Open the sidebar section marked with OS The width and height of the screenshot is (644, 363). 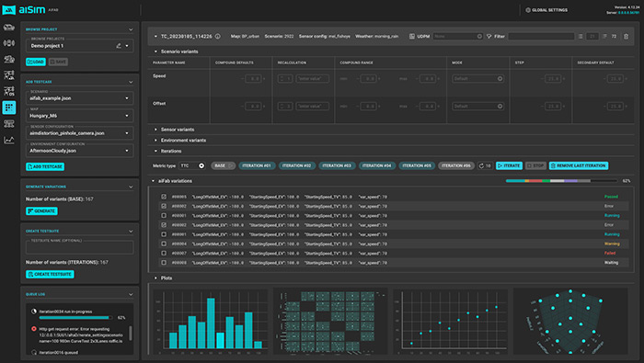(9, 91)
